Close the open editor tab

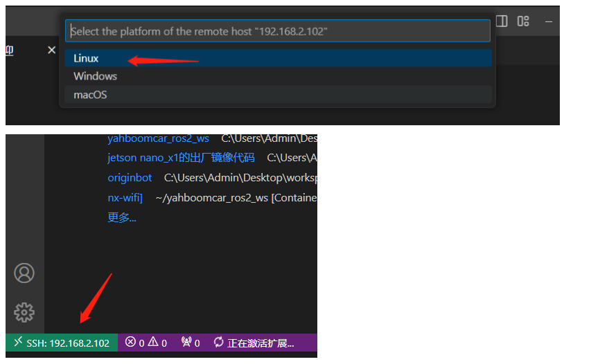(52, 50)
